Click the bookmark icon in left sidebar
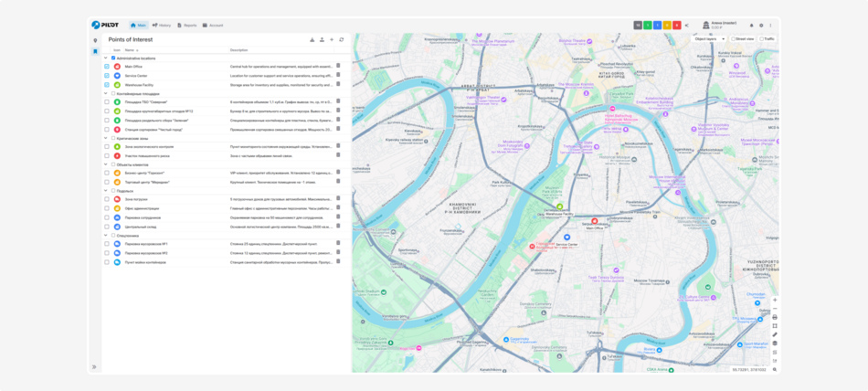The height and width of the screenshot is (391, 868). tap(95, 51)
